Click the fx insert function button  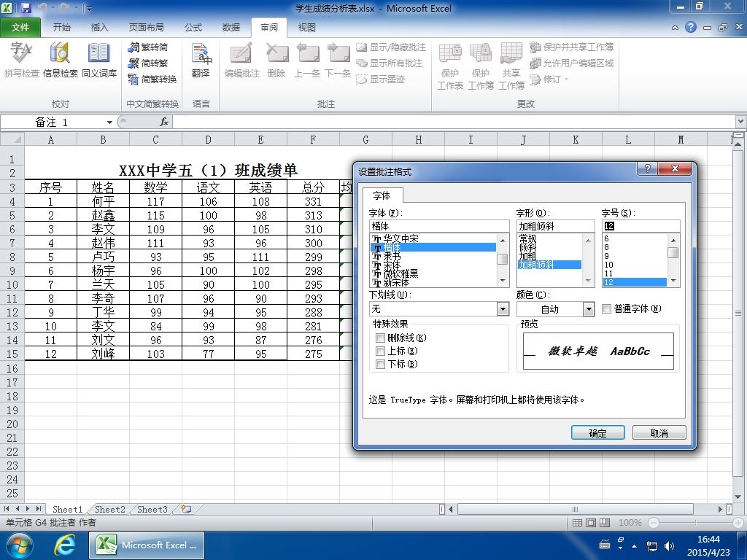164,122
